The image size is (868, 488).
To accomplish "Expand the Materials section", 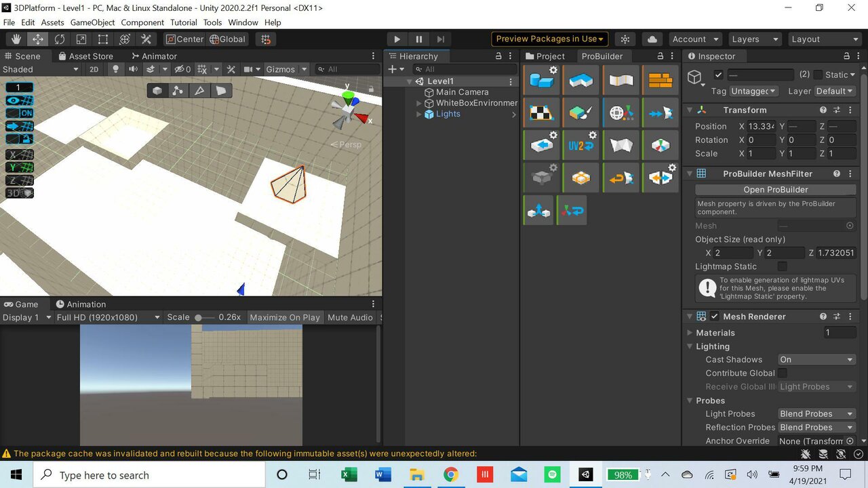I will pyautogui.click(x=690, y=333).
